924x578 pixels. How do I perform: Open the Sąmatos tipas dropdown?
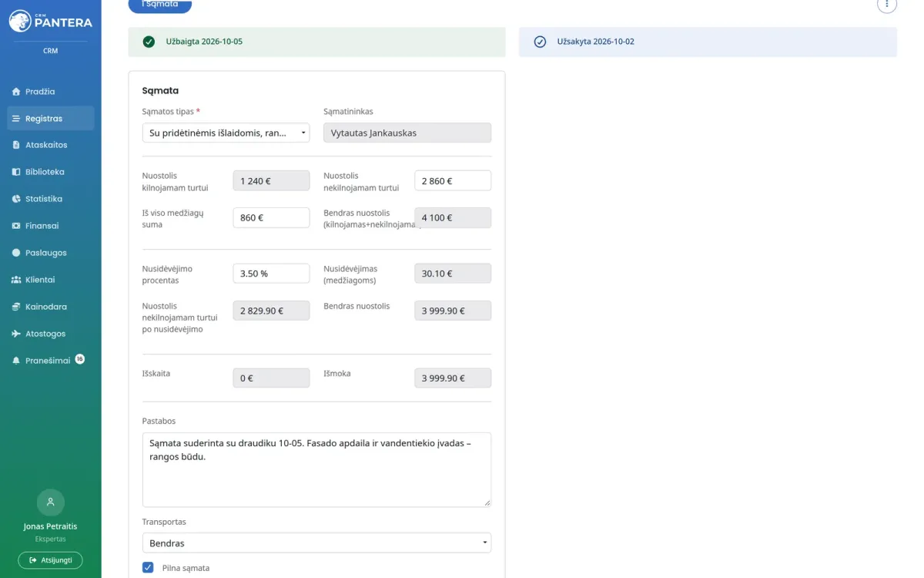(226, 133)
